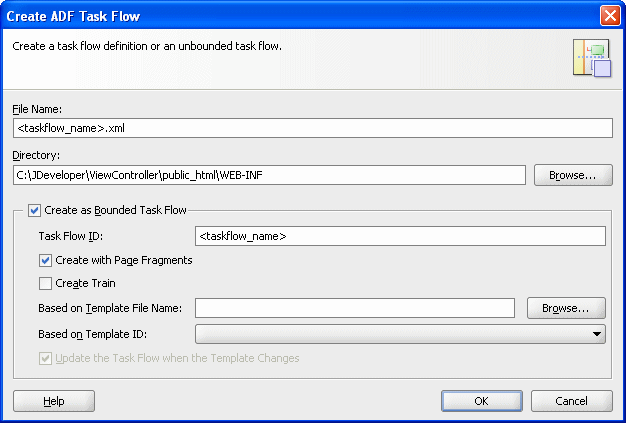Click the task flow diagram icon in header
Screen dimensions: 626x423
tap(592, 58)
